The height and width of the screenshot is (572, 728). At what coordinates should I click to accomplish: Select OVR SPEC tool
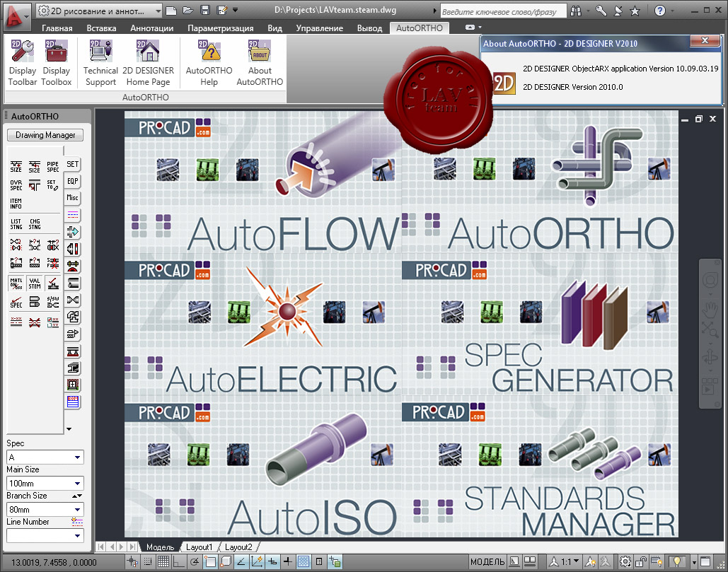pyautogui.click(x=16, y=185)
